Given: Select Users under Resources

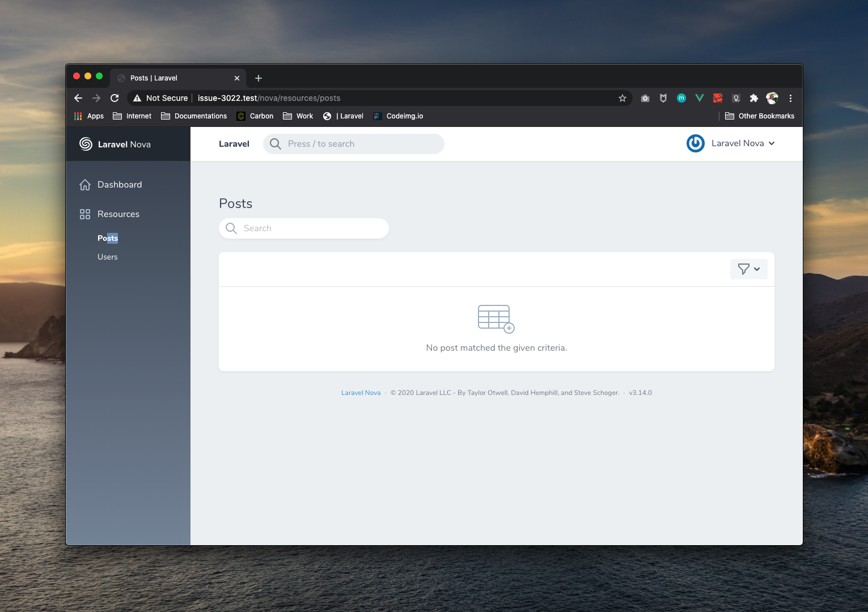Looking at the screenshot, I should [107, 257].
